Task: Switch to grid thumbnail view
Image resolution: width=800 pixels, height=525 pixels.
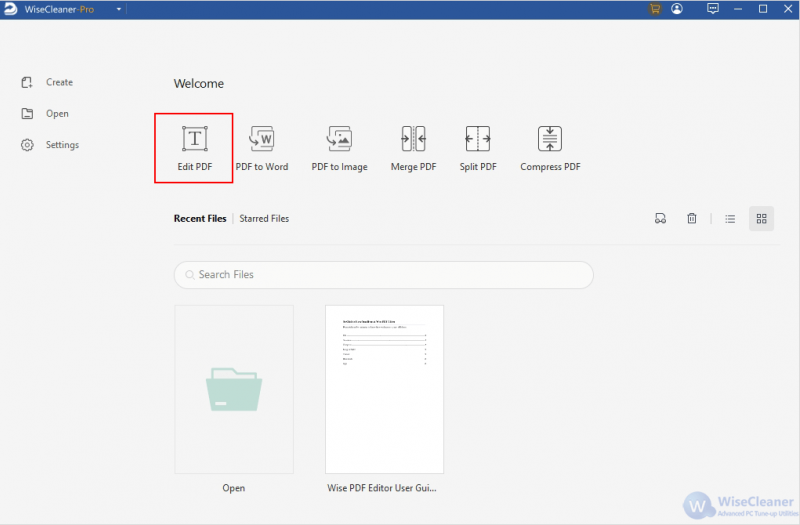Action: (x=761, y=218)
